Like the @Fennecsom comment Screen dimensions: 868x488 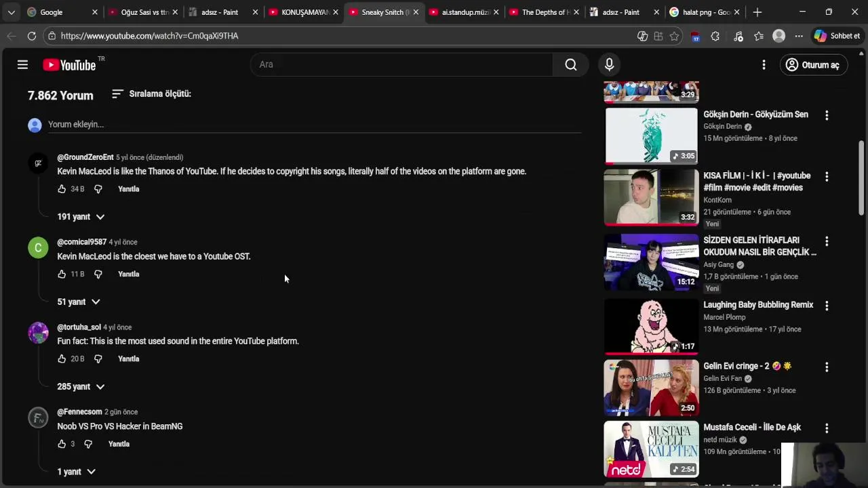click(x=62, y=444)
